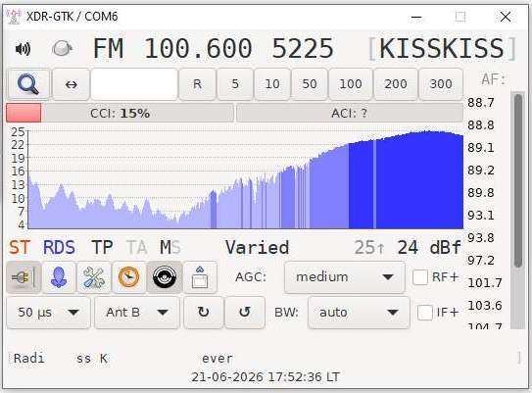This screenshot has width=532, height=393.
Task: Open the spectral scan magnifier tool
Action: click(28, 84)
